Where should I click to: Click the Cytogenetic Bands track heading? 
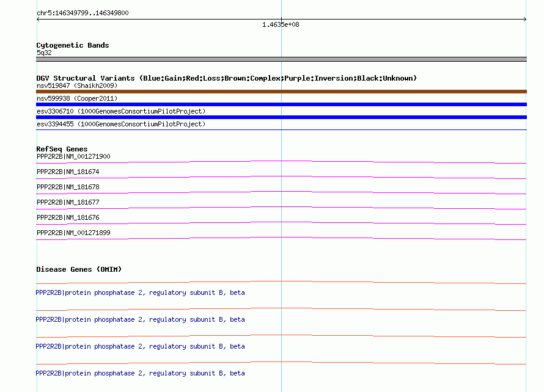tap(73, 45)
